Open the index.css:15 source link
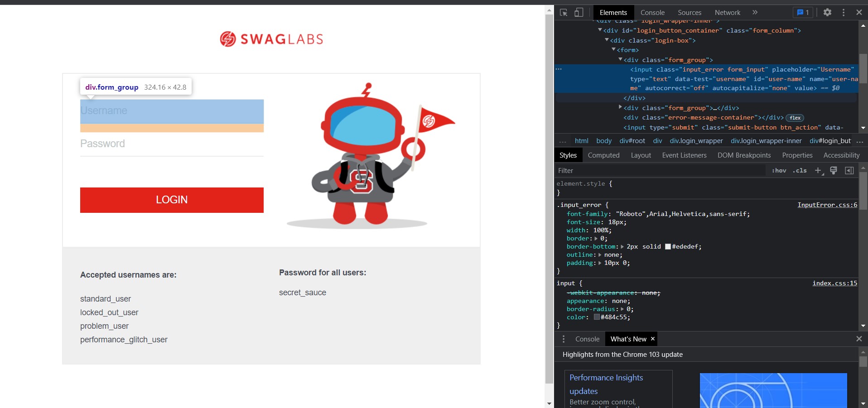The width and height of the screenshot is (868, 408). [834, 283]
